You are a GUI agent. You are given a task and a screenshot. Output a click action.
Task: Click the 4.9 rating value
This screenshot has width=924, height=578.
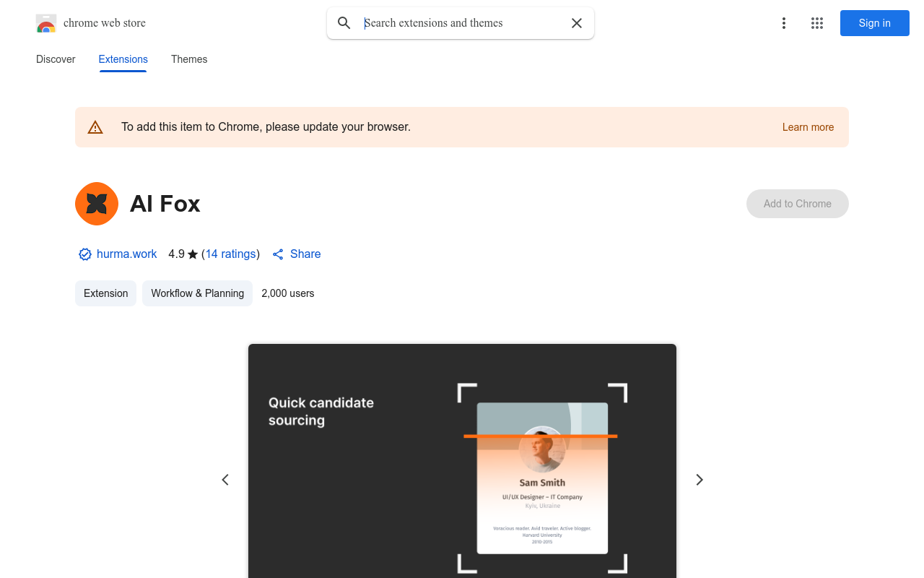[177, 254]
